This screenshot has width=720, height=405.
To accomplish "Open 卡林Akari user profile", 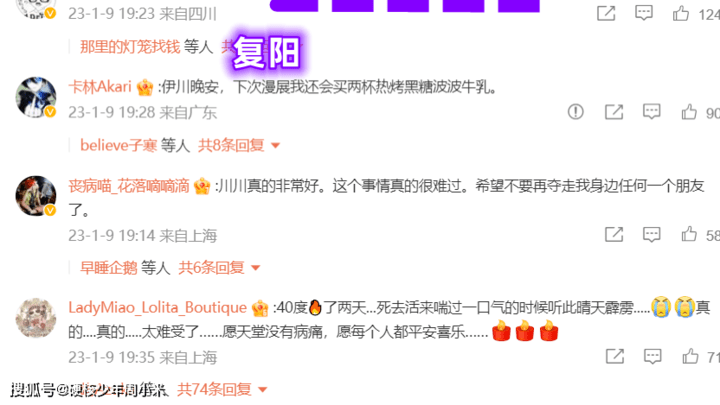I will (100, 86).
